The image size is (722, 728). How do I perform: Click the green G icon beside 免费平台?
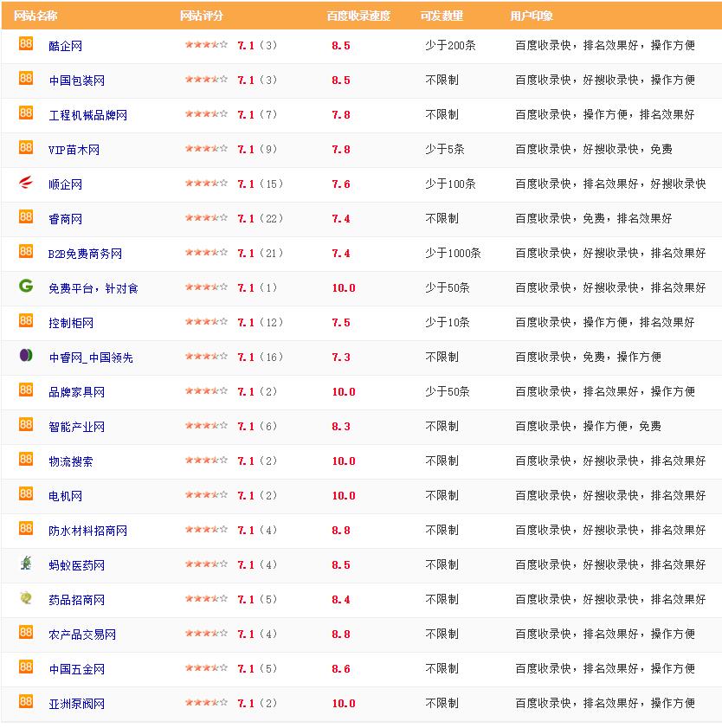coord(26,286)
